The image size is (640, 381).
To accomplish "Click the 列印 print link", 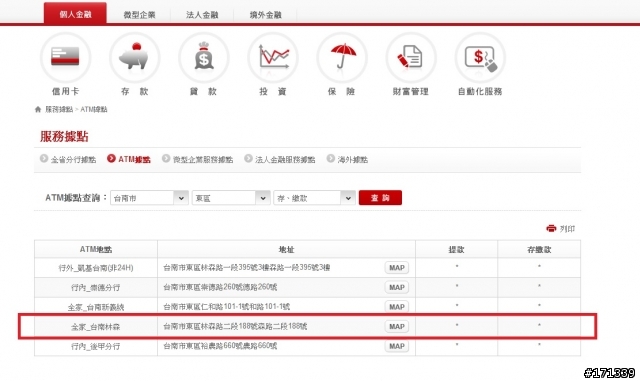I will [567, 229].
